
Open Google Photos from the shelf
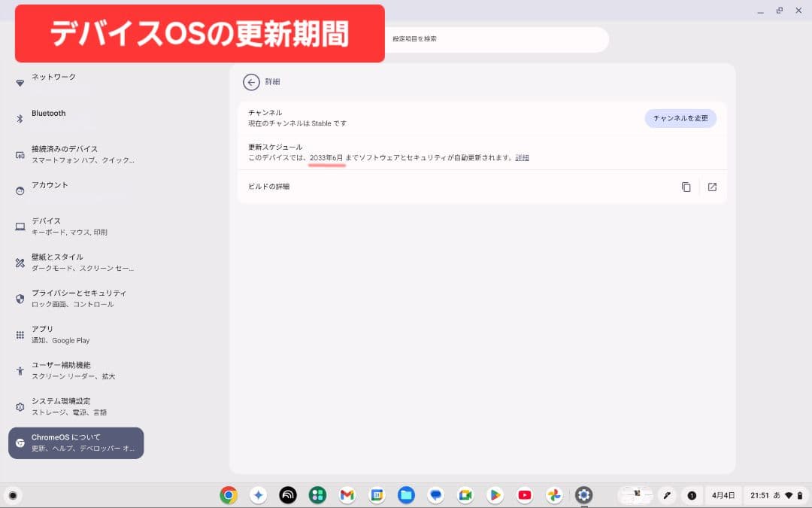(554, 494)
